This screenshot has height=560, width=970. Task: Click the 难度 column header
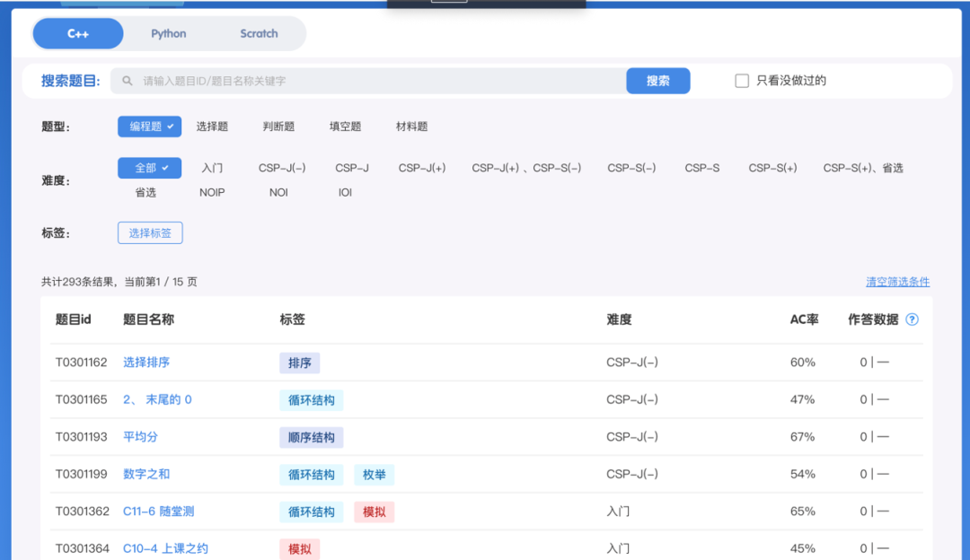click(619, 319)
